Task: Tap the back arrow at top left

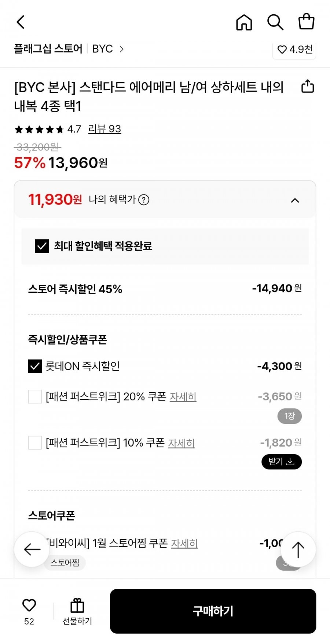Action: click(21, 22)
